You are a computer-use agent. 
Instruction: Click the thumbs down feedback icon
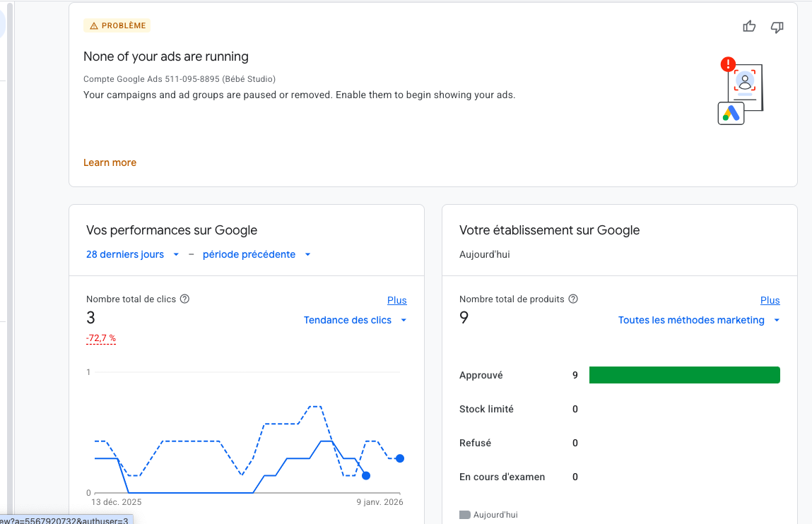click(777, 27)
